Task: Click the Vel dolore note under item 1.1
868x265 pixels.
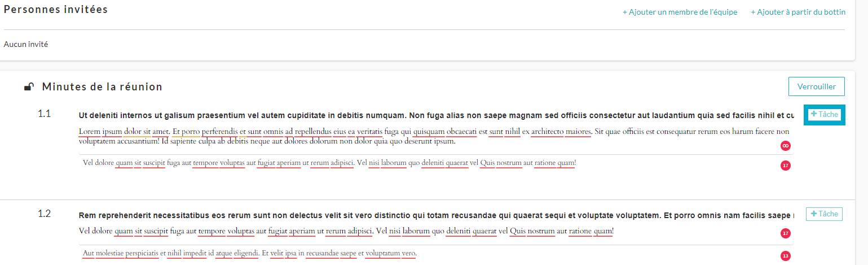Action: (329, 163)
